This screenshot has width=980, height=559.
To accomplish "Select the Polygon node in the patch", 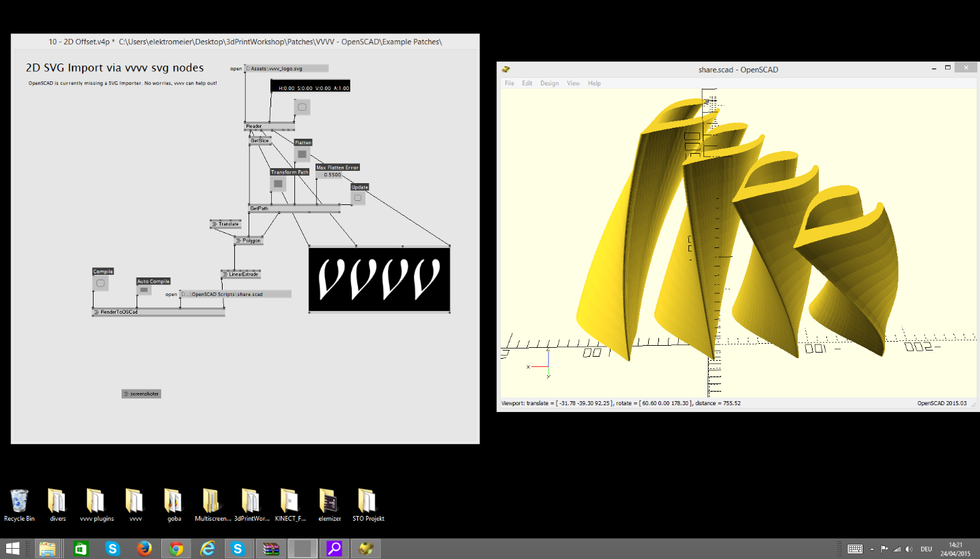I will click(x=248, y=241).
